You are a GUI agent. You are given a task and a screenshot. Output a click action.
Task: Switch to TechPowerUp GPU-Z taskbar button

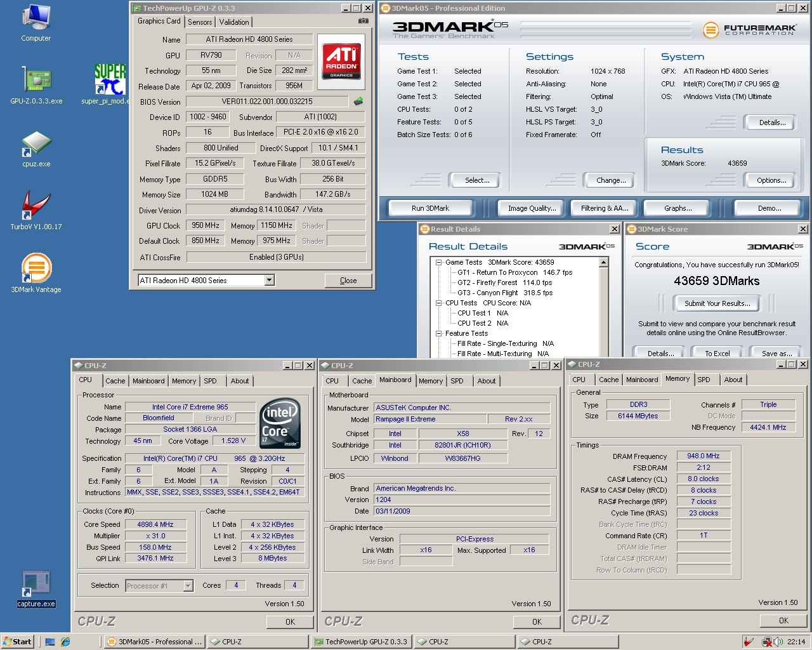click(x=361, y=642)
